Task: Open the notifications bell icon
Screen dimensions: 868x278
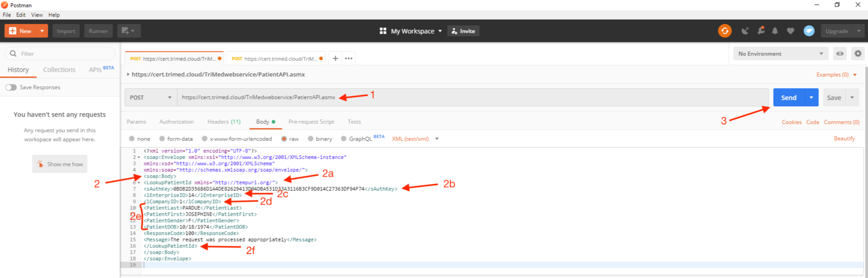Action: [x=775, y=31]
